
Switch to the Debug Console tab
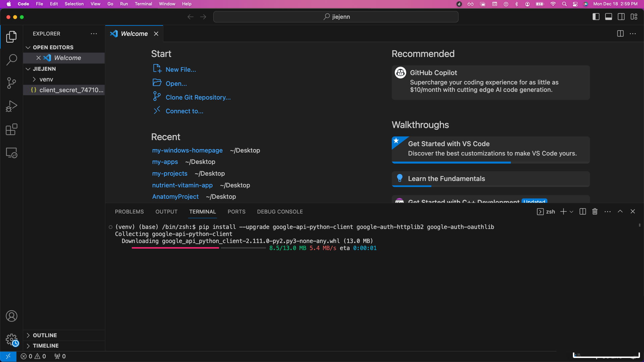280,212
